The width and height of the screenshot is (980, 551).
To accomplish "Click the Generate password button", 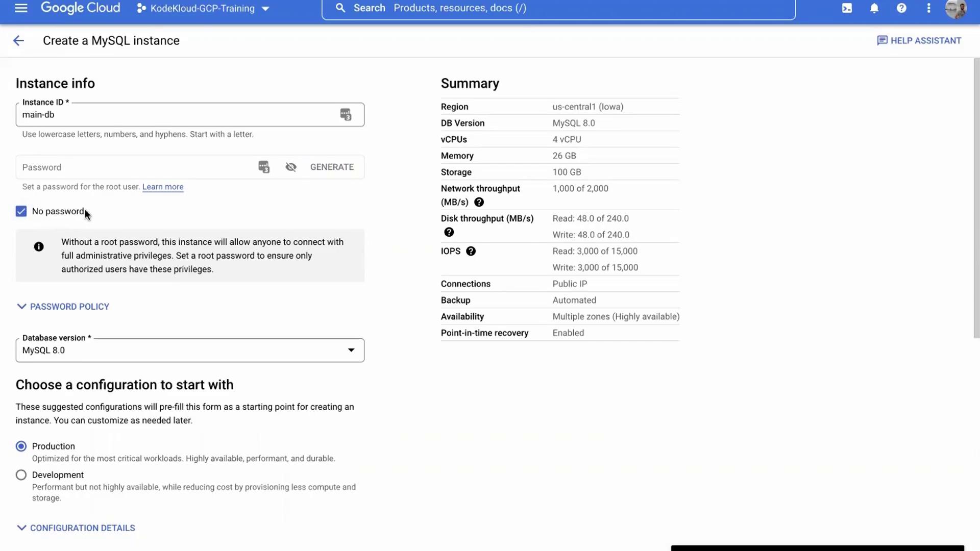I will click(x=332, y=167).
